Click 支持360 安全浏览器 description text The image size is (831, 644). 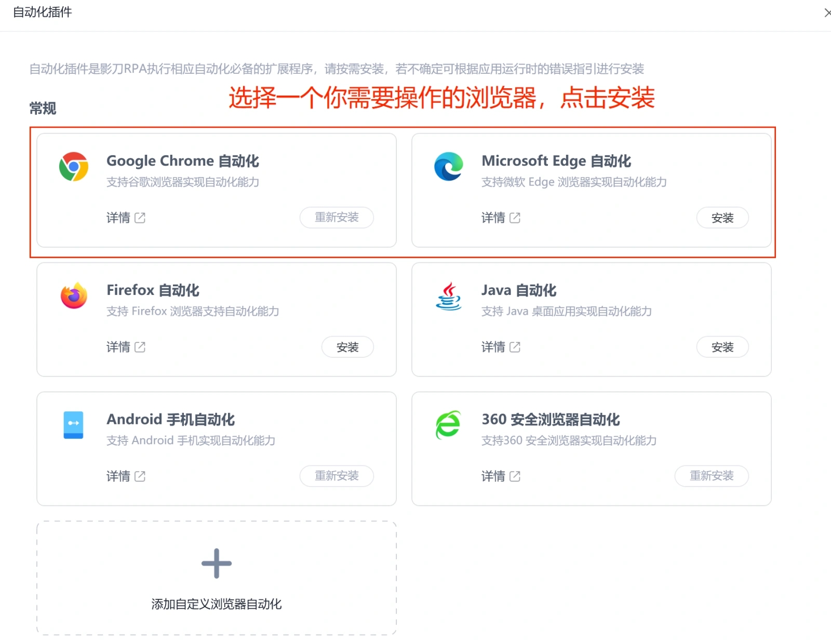[569, 441]
